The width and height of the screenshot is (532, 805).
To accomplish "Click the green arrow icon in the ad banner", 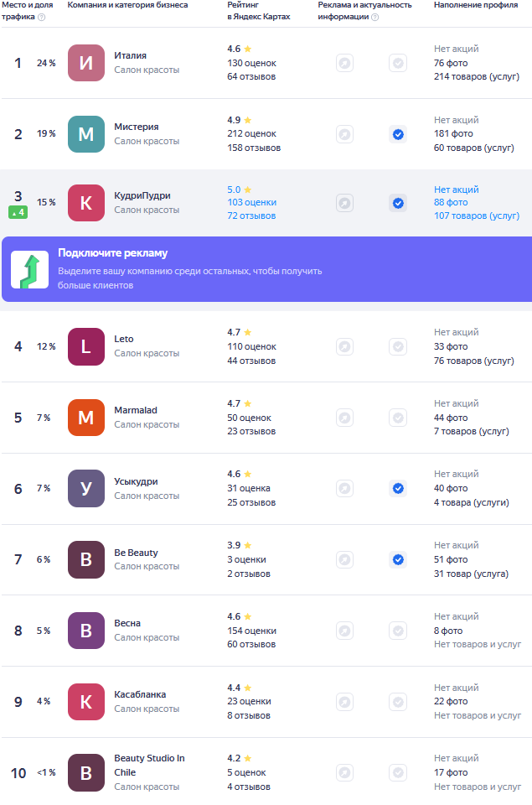I will coord(30,269).
